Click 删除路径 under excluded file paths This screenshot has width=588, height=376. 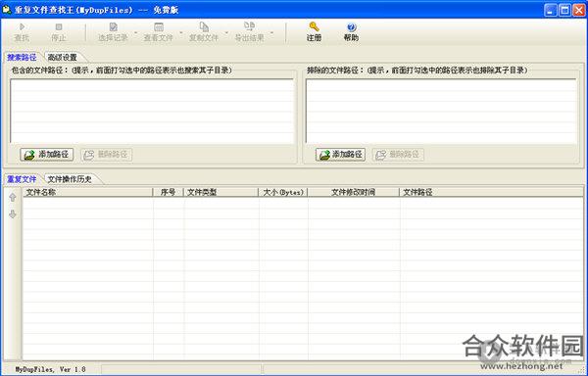click(x=398, y=155)
